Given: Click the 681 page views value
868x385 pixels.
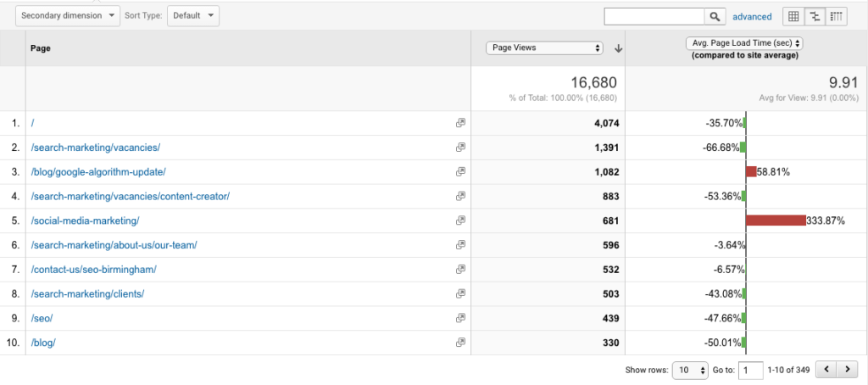Looking at the screenshot, I should point(610,220).
